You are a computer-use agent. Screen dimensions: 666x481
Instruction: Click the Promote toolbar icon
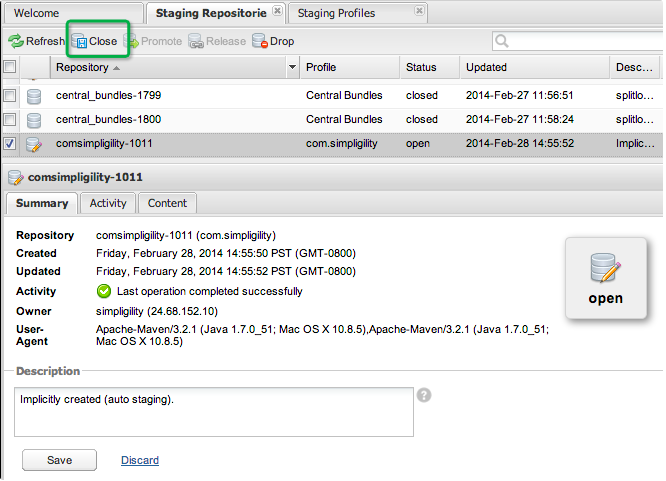(x=132, y=42)
